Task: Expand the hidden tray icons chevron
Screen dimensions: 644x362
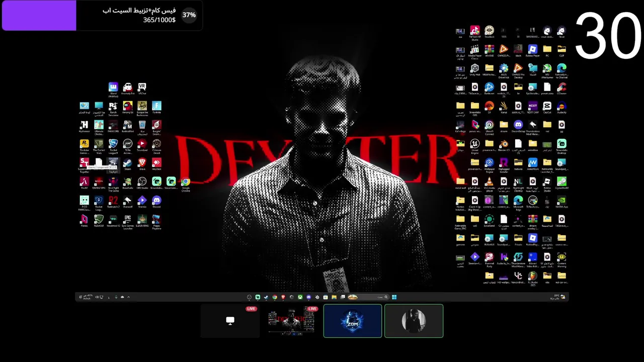Action: [128, 297]
